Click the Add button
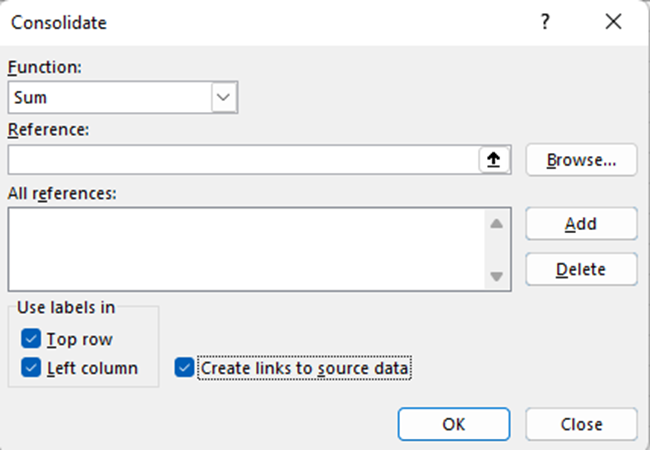This screenshot has width=650, height=450. pyautogui.click(x=581, y=224)
